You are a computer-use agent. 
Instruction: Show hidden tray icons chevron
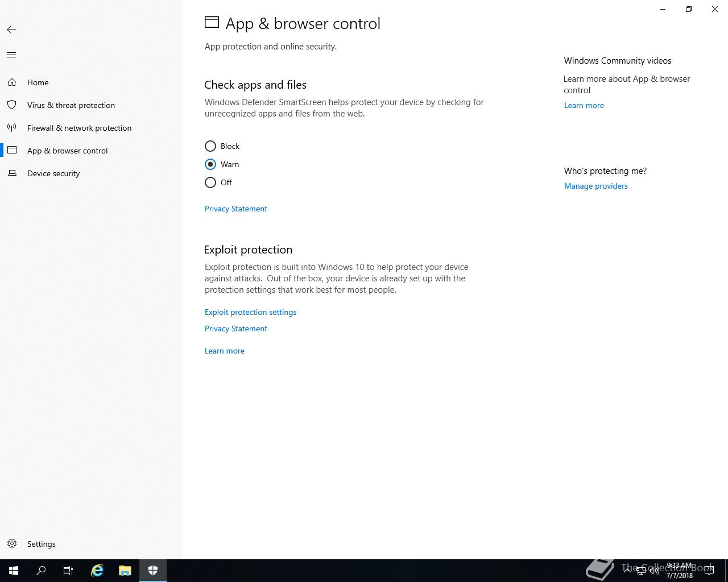tap(627, 571)
